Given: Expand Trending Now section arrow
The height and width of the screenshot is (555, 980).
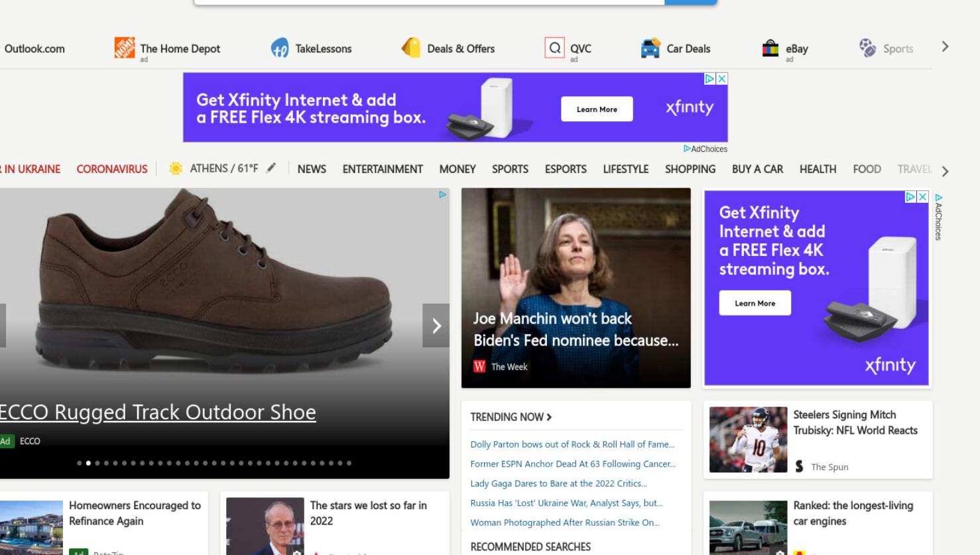Looking at the screenshot, I should tap(549, 417).
